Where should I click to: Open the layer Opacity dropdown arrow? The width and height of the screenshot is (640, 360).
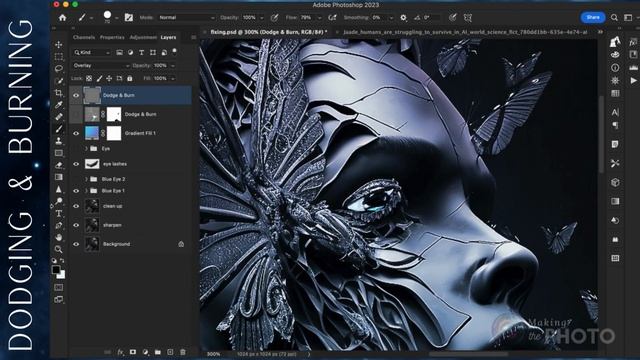(173, 66)
